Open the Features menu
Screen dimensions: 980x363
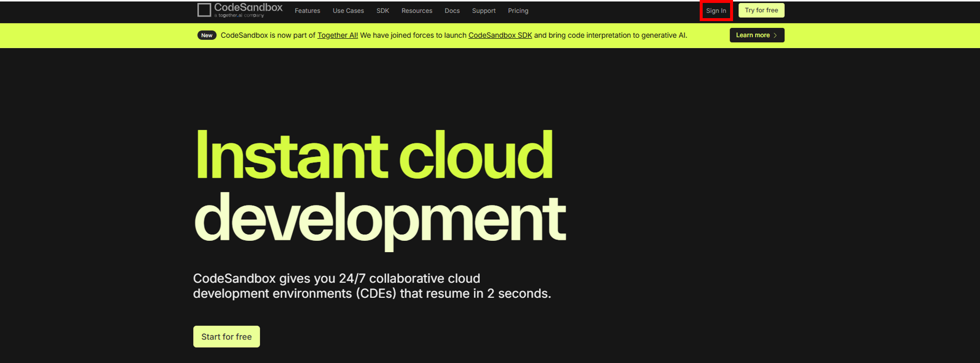[307, 11]
